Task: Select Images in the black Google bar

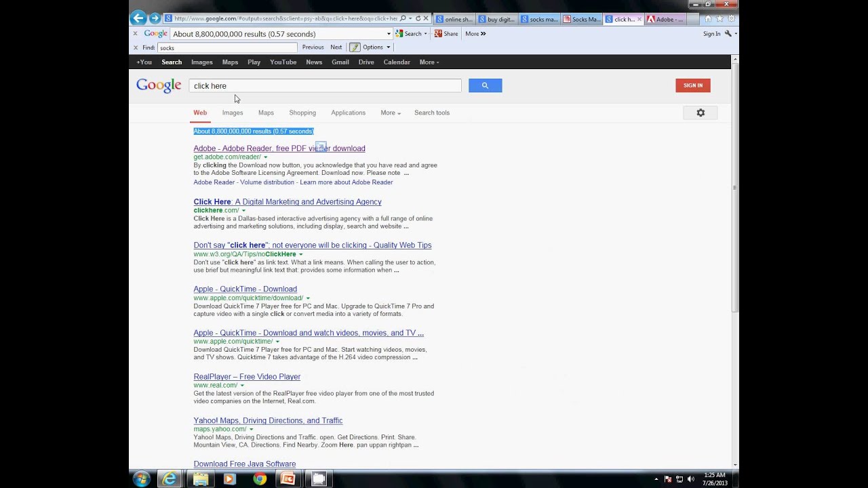Action: [201, 62]
